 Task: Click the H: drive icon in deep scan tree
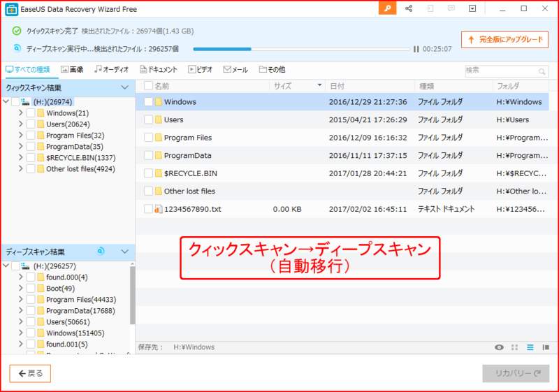25,266
